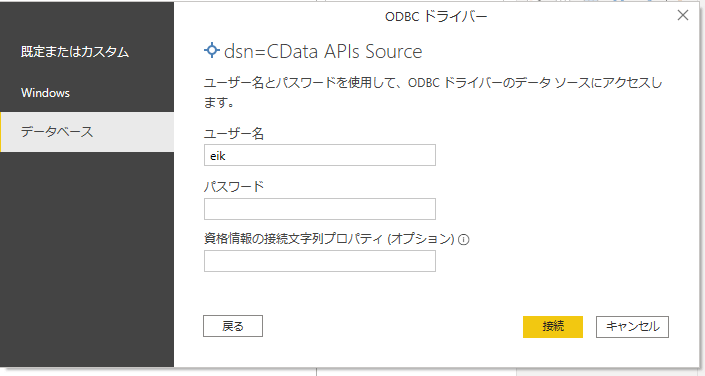Go back with the 戻る button

click(x=233, y=326)
